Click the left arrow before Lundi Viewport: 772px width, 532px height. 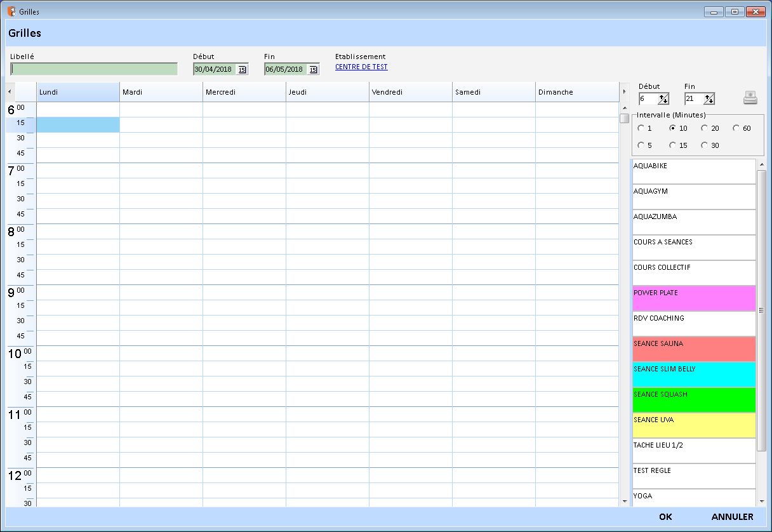pyautogui.click(x=10, y=92)
